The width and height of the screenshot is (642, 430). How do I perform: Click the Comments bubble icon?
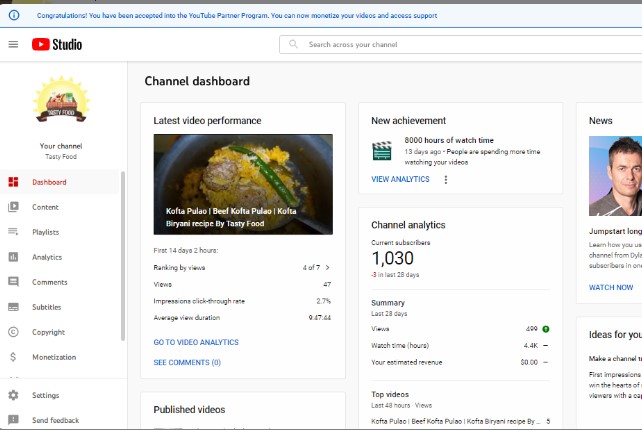pyautogui.click(x=13, y=282)
